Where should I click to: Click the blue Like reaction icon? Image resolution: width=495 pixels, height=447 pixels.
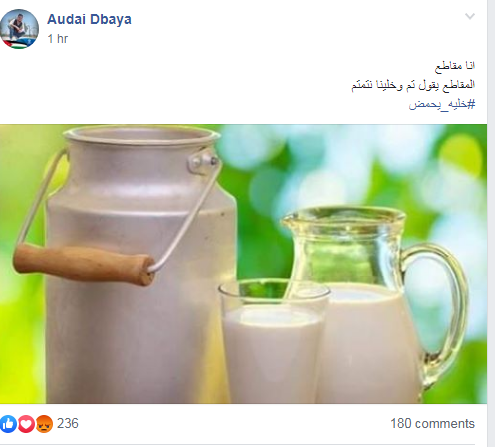pos(8,424)
